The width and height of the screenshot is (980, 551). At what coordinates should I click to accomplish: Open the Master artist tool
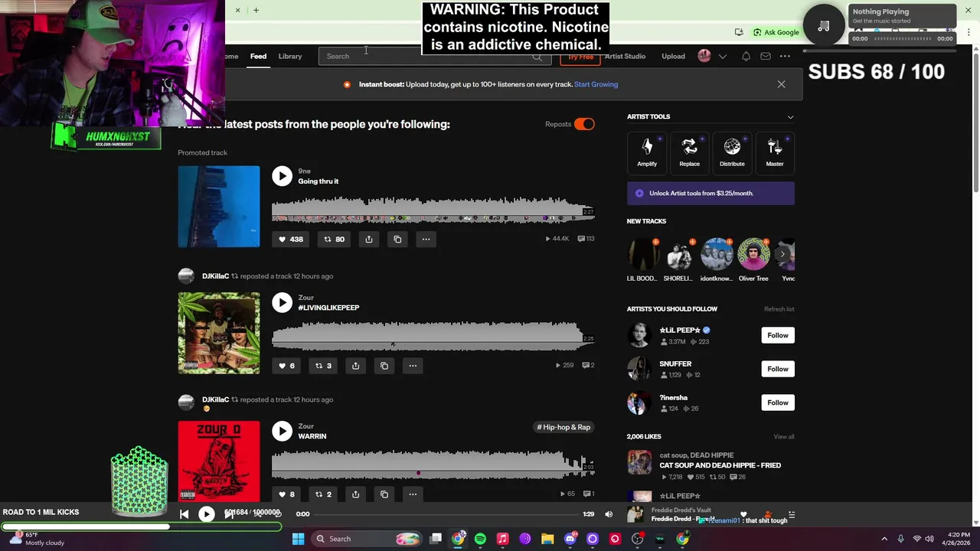click(775, 152)
